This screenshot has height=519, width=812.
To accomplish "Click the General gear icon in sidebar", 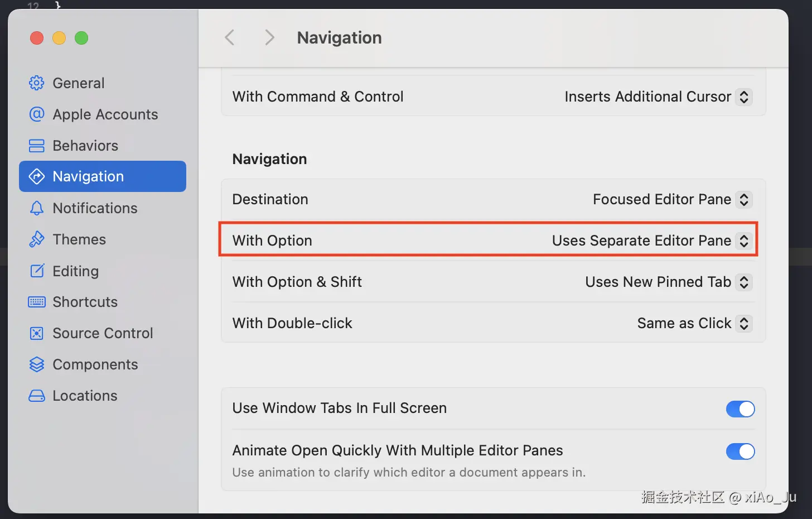I will click(37, 83).
